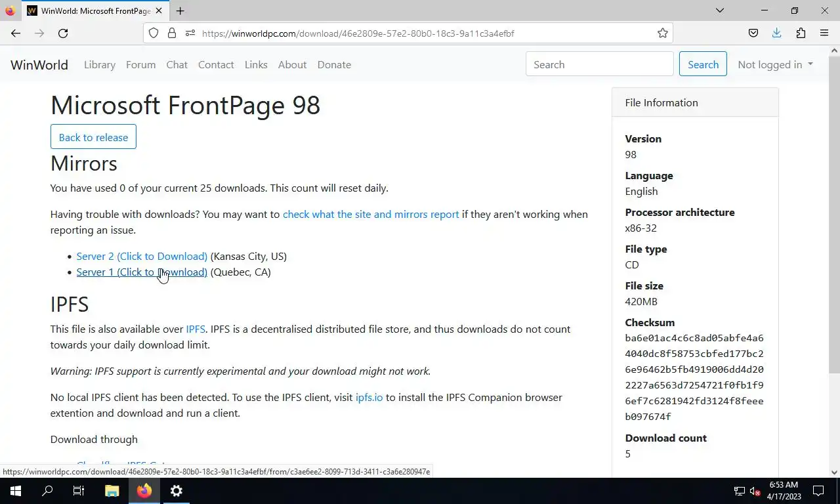Open the Pocket save icon
Viewport: 840px width, 504px height.
[x=753, y=33]
